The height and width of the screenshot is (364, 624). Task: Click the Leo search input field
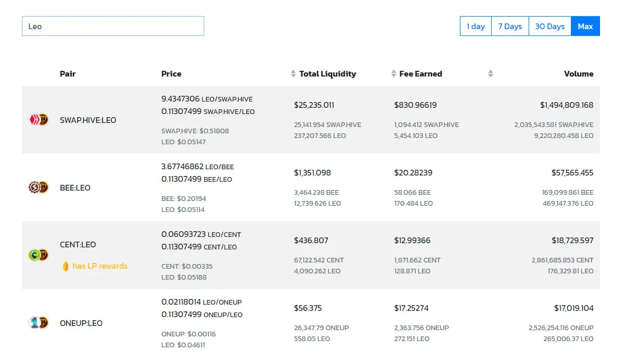pos(113,26)
